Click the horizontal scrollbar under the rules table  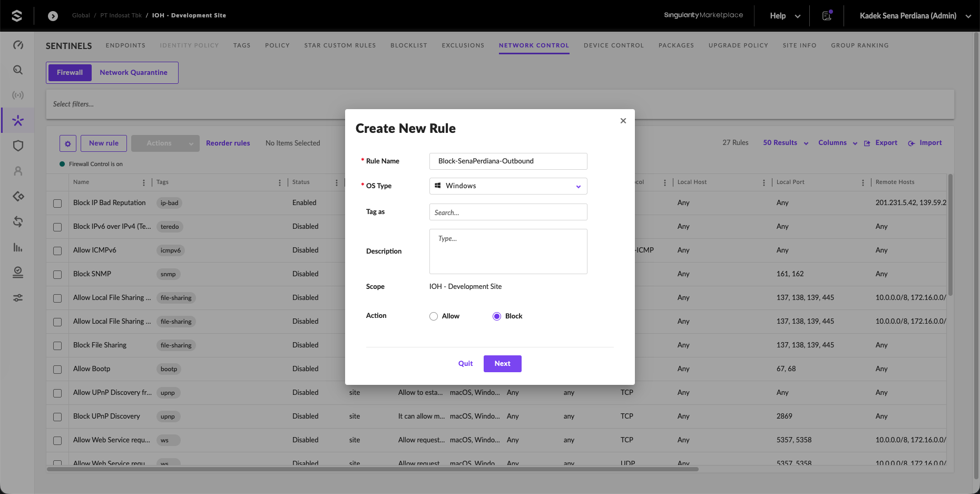click(373, 469)
